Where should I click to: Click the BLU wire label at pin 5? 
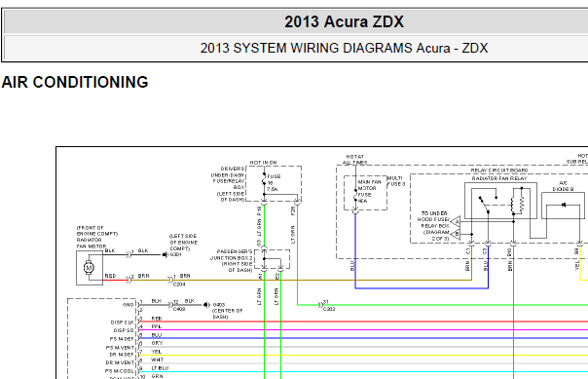coord(157,335)
